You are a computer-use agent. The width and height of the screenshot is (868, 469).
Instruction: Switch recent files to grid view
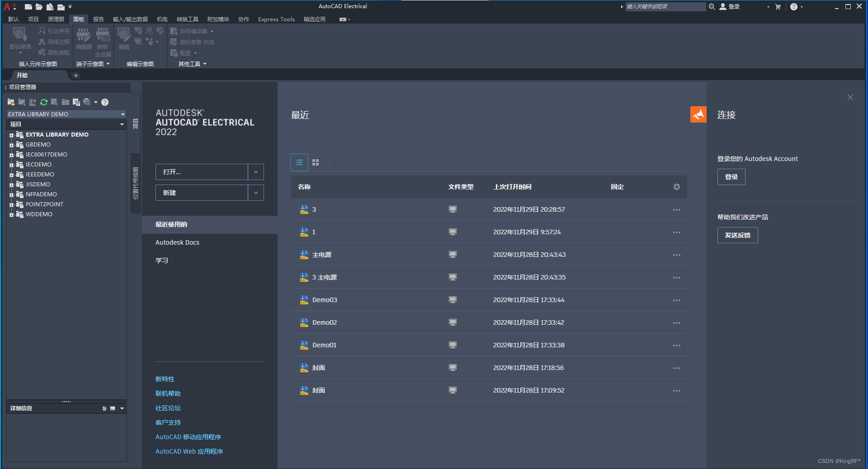tap(316, 162)
